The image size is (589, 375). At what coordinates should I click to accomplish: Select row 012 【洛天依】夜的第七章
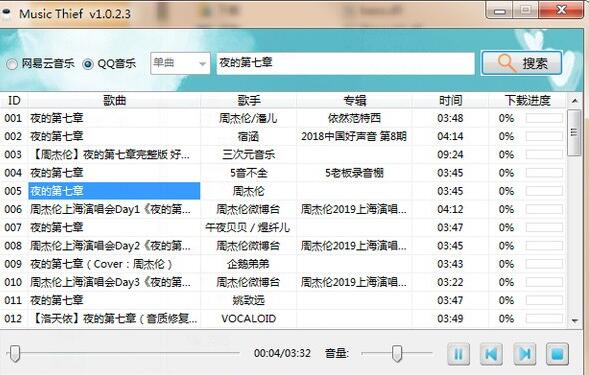click(x=283, y=319)
